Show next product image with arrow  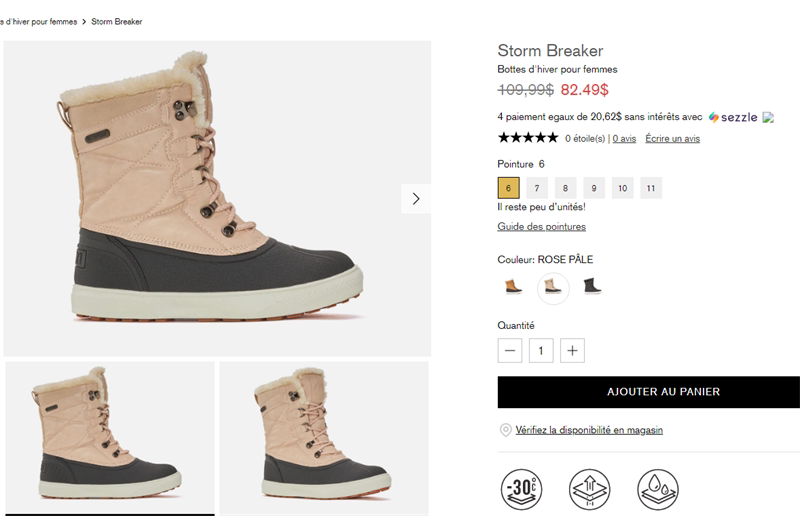pos(416,198)
